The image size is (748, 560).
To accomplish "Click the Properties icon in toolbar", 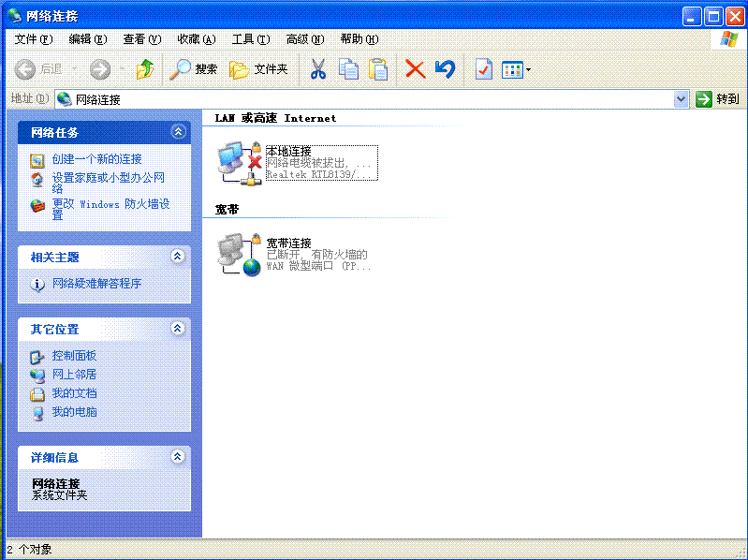I will [x=483, y=69].
